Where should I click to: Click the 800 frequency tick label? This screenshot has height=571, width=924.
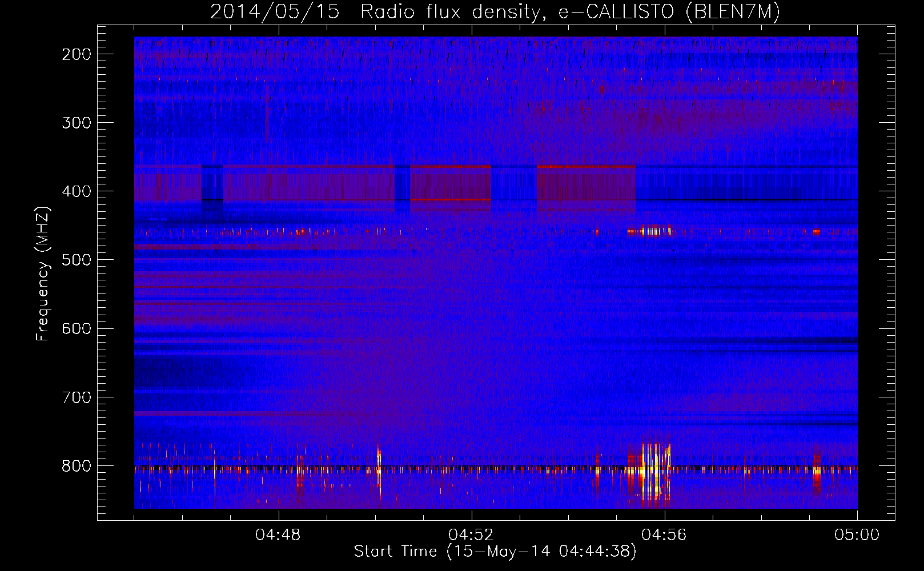tap(77, 466)
